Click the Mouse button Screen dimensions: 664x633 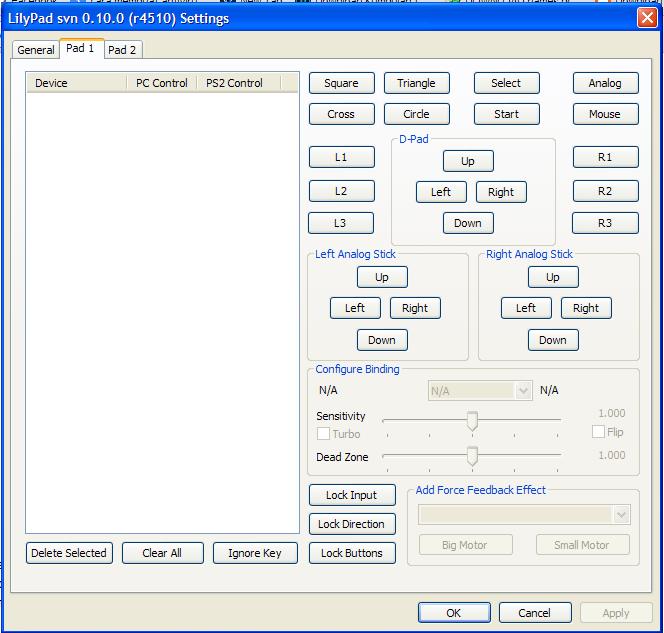coord(605,114)
